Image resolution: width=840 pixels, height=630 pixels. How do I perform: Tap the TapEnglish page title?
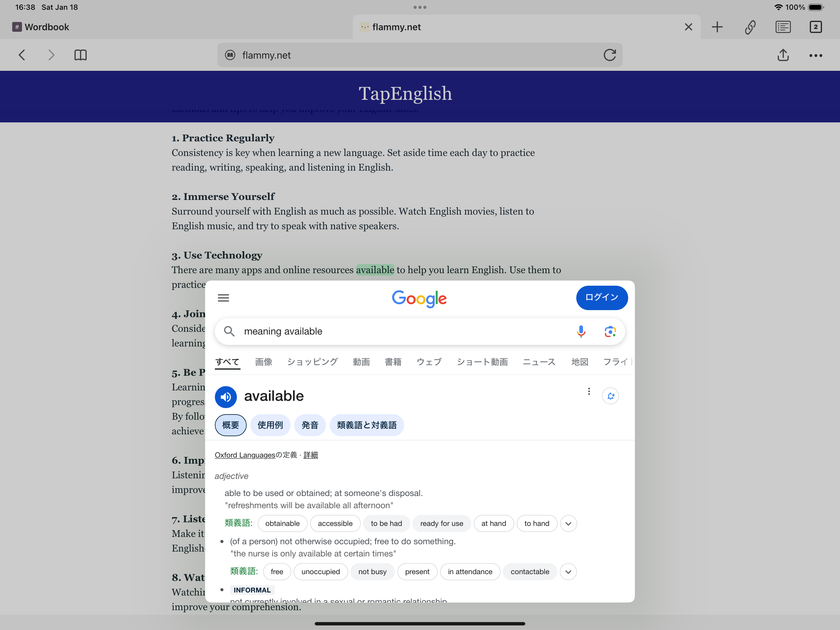405,93
